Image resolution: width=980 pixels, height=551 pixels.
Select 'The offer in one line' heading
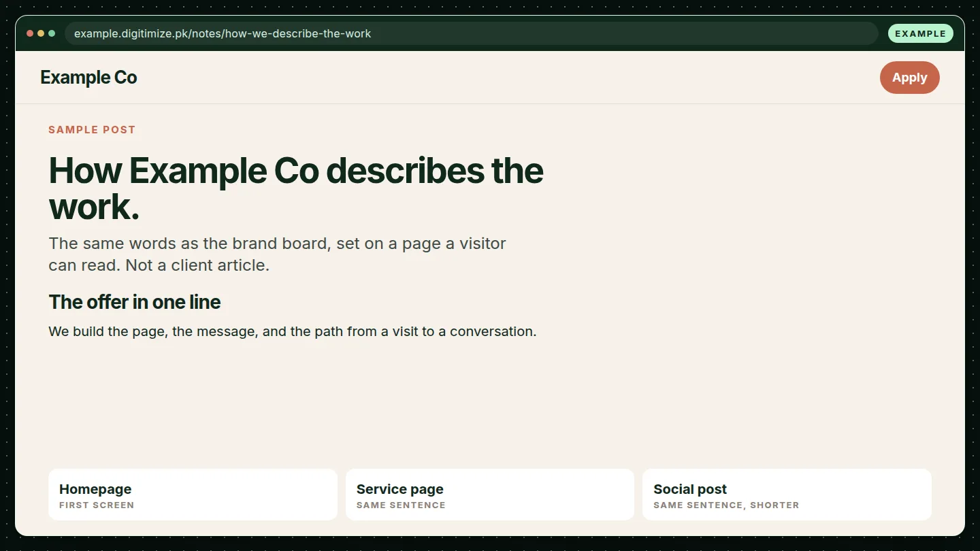click(x=135, y=302)
